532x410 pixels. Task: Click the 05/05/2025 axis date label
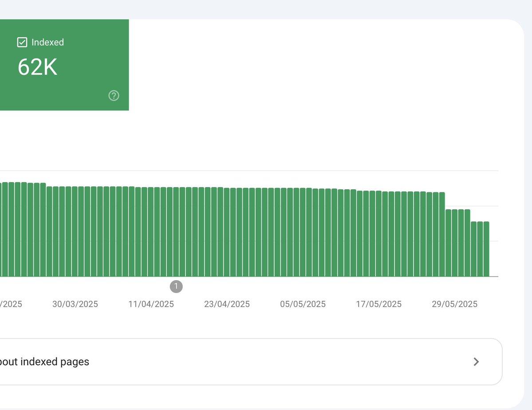coord(303,304)
